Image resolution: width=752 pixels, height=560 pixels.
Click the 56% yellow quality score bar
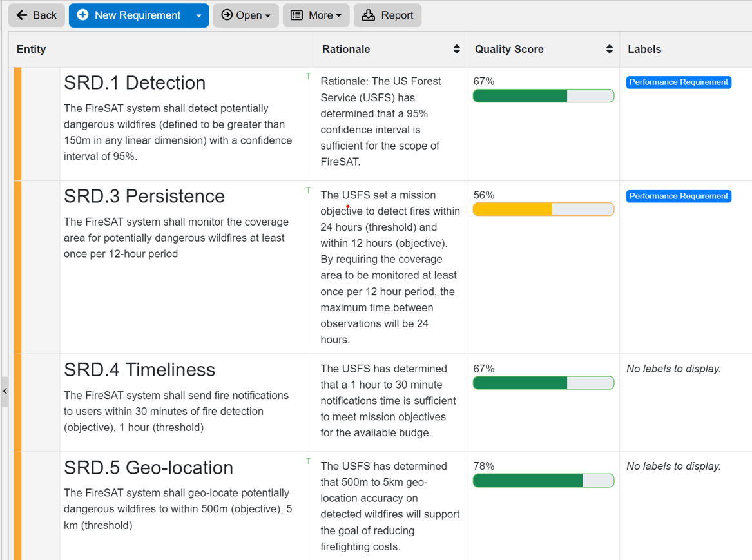(x=543, y=209)
